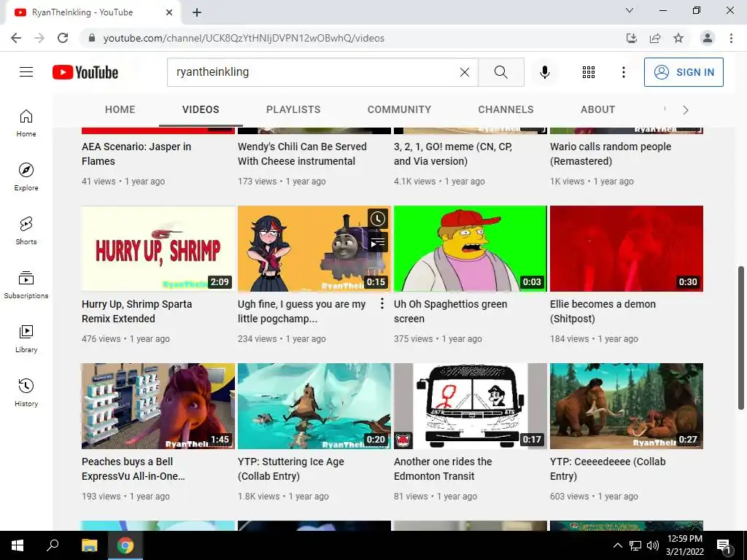
Task: Run search with the magnifier button
Action: (x=500, y=72)
